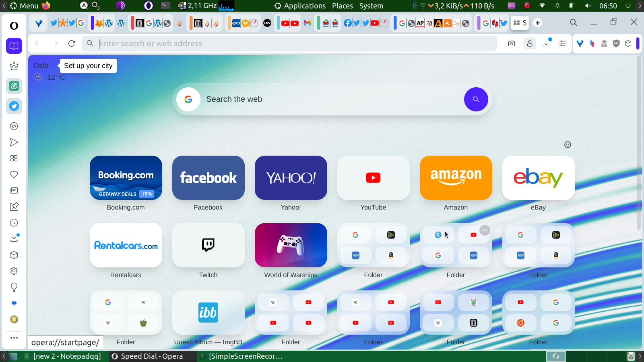Open the Rentalcars speed dial tile
The height and width of the screenshot is (362, 644).
click(126, 245)
